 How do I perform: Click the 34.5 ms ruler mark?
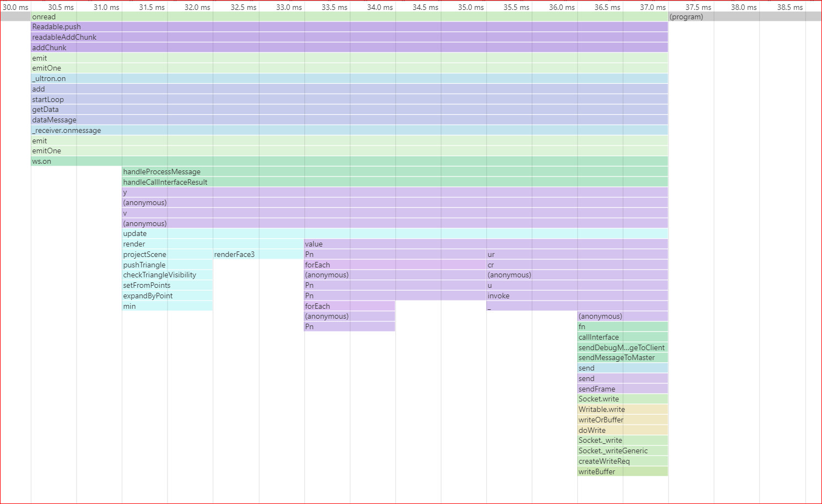tap(426, 7)
